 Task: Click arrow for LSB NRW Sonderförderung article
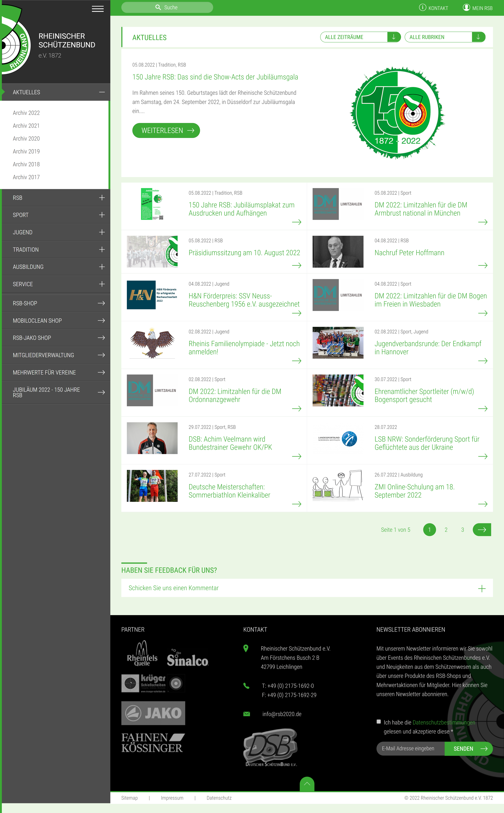coord(482,456)
